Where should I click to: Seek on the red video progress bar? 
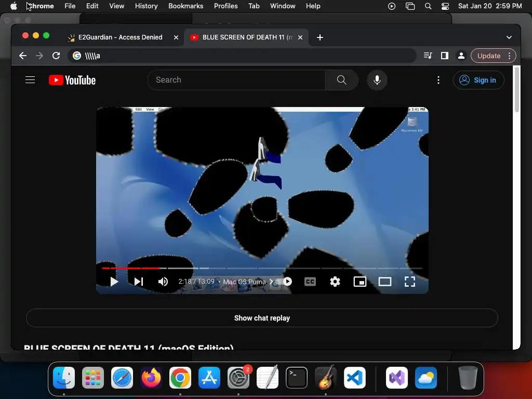262,268
